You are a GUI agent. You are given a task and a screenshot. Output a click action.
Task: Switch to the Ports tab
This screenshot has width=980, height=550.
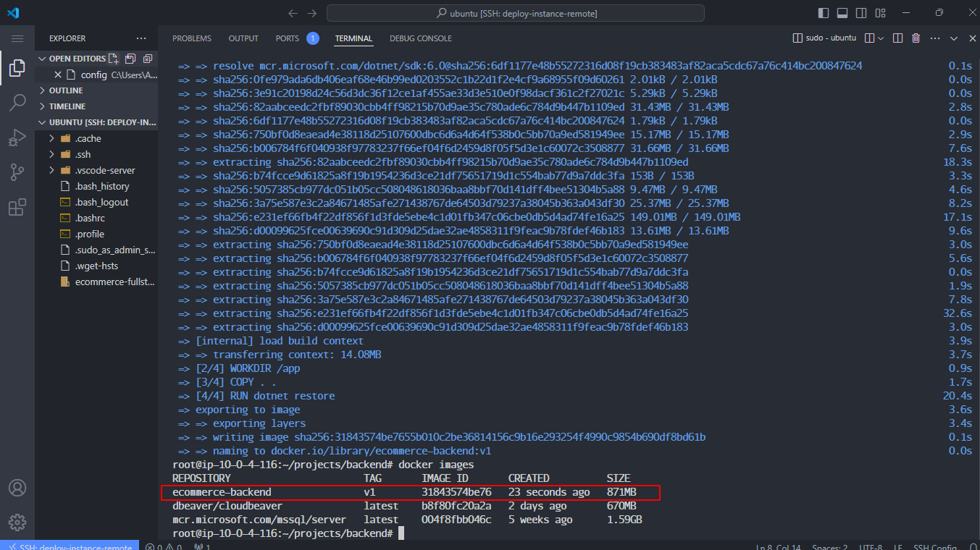tap(297, 38)
